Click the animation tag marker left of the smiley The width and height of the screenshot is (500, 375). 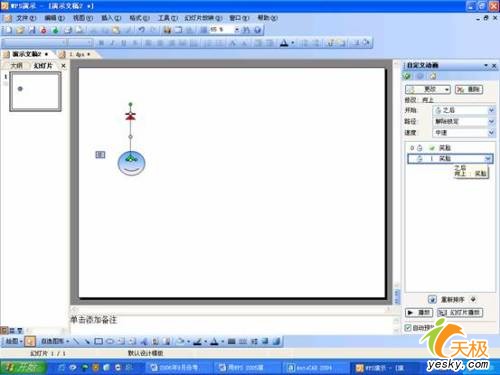[100, 155]
